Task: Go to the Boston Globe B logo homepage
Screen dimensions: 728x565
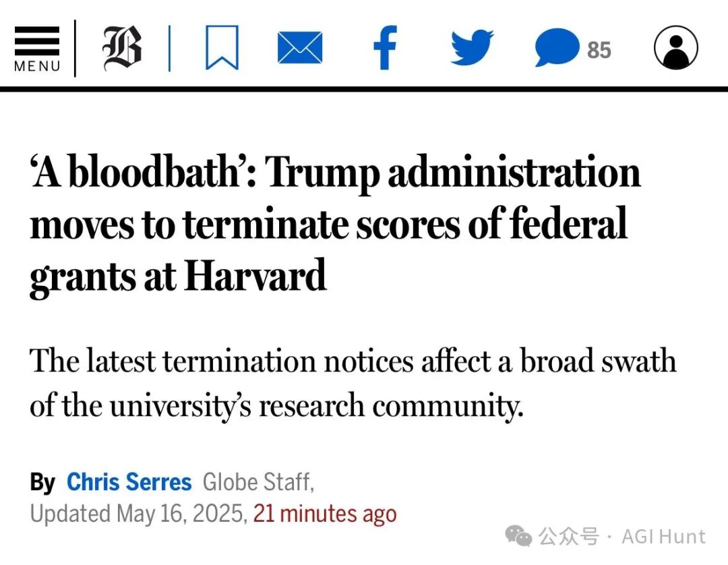Action: point(121,49)
